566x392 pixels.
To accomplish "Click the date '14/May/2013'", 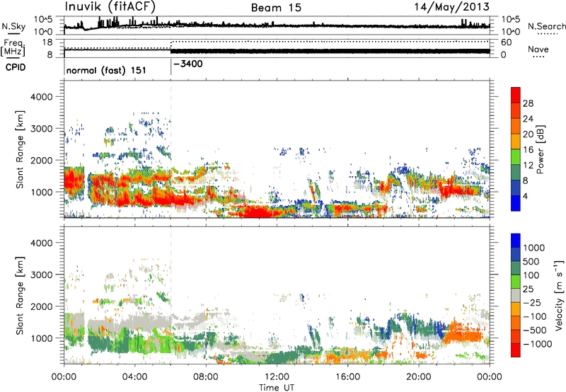I will tap(452, 7).
